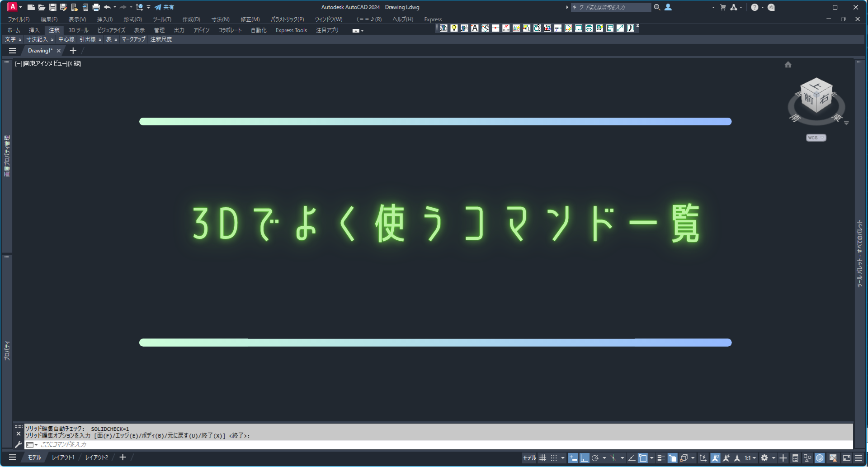This screenshot has width=868, height=467.
Task: Switch to the 3D ツール ribbon tab
Action: pos(78,30)
